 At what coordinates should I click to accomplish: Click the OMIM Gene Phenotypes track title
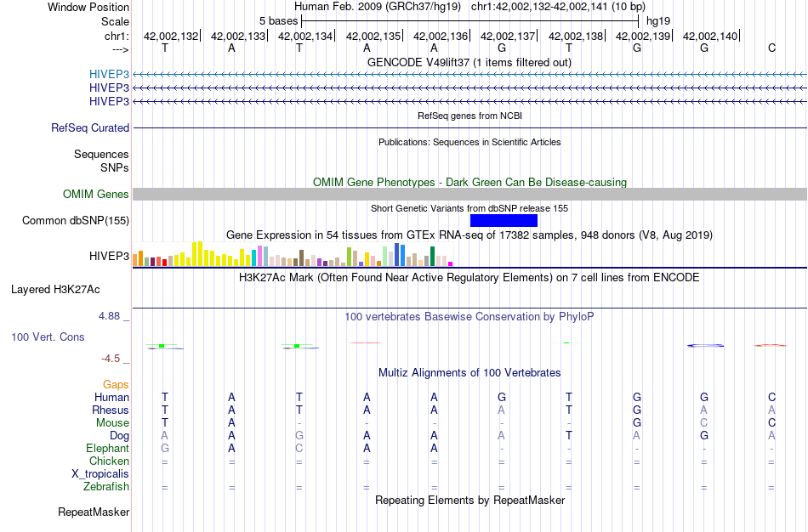[469, 183]
